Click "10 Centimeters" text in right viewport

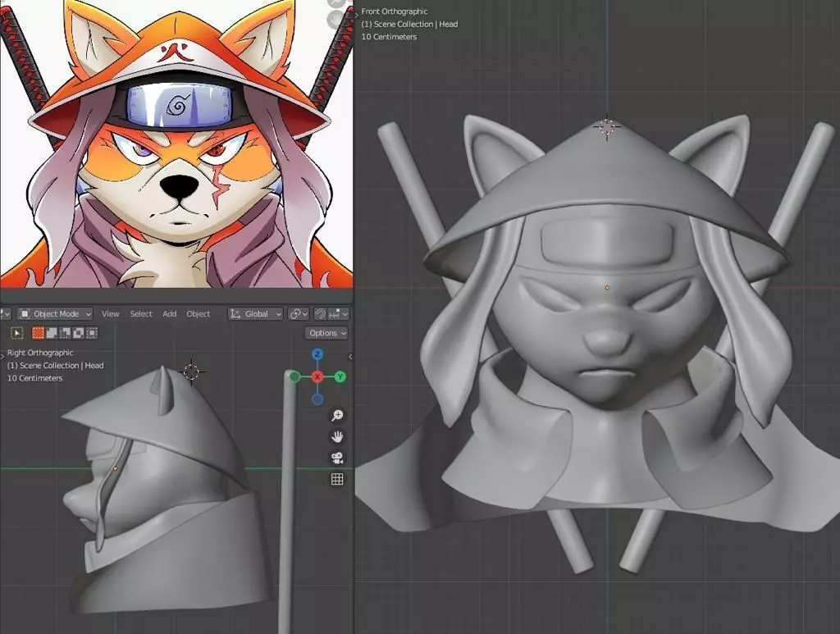tap(34, 378)
